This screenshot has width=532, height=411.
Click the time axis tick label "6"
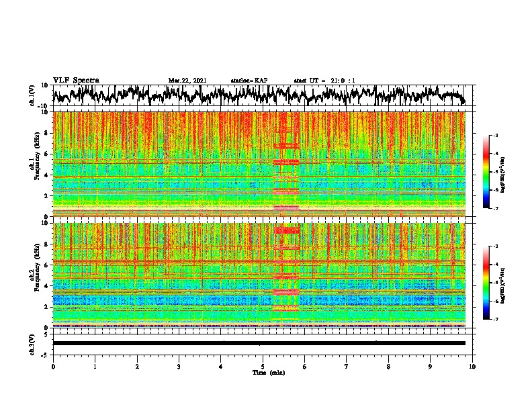tap(305, 367)
